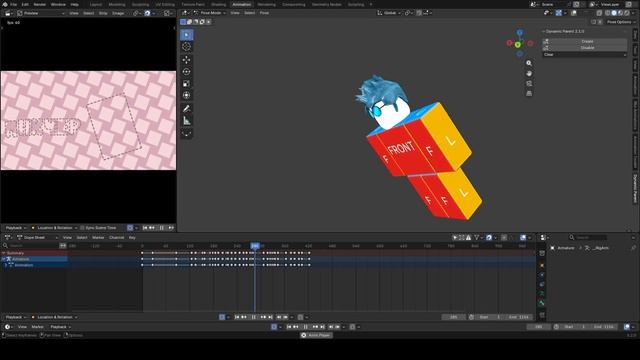640x360 pixels.
Task: Switch to the Scripting workspace tab
Action: [356, 4]
